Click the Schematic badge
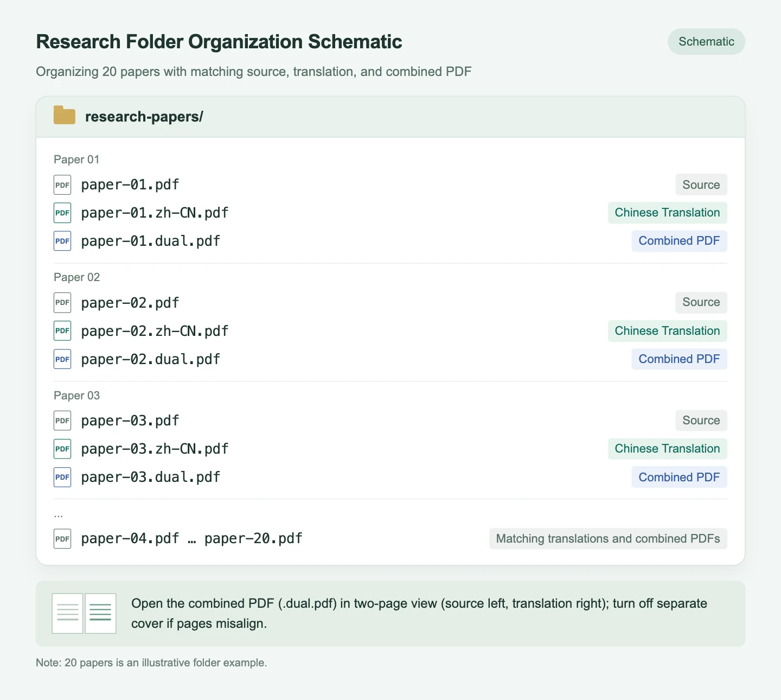This screenshot has height=700, width=781. pos(706,42)
